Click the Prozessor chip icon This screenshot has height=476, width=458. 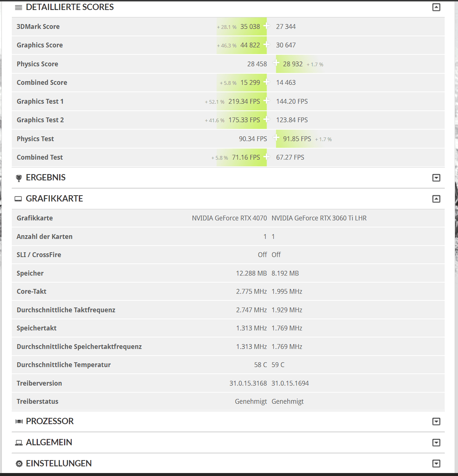(19, 422)
